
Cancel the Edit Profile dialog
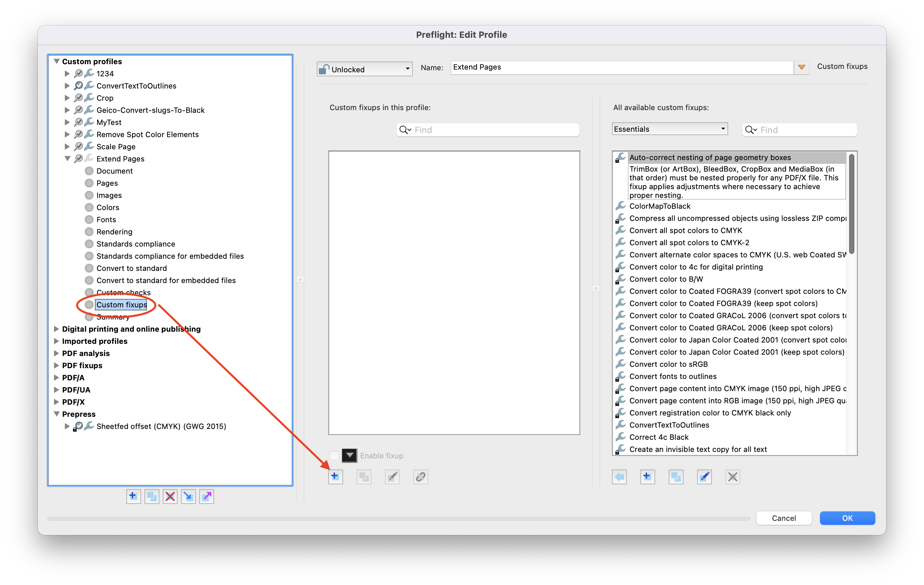pyautogui.click(x=784, y=518)
